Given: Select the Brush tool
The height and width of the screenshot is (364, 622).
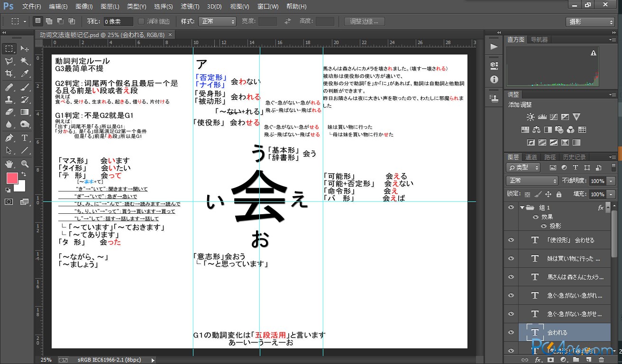Looking at the screenshot, I should coord(25,87).
